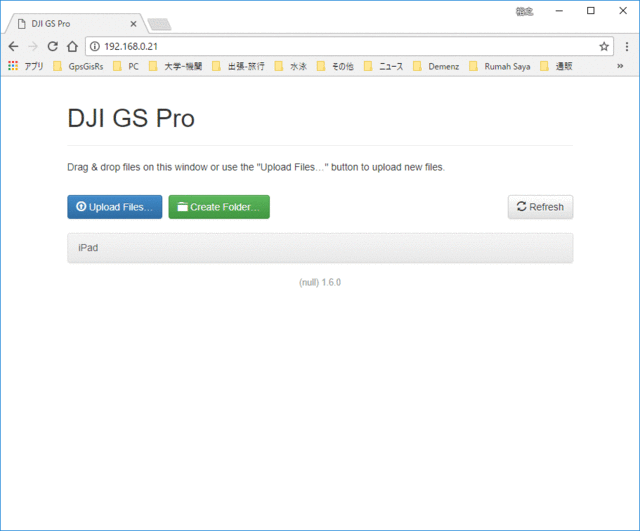
Task: Click the address bar showing 192.168.0.21
Action: pos(349,47)
